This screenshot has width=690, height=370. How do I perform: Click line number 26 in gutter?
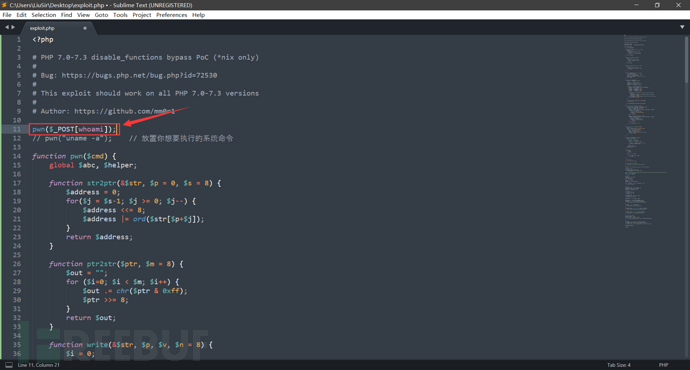pos(17,264)
